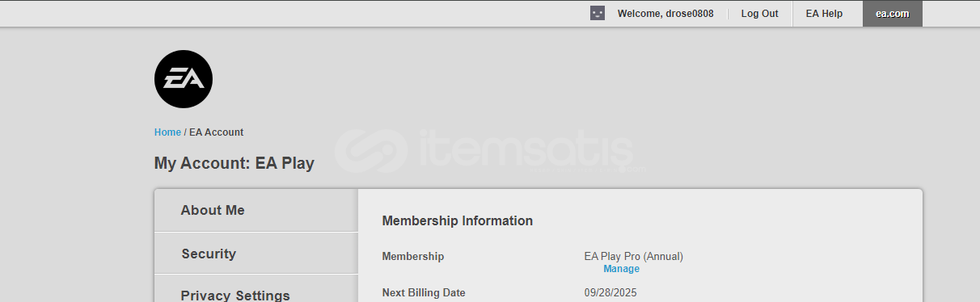980x302 pixels.
Task: Click the EA Play Pro (Annual) text
Action: click(x=634, y=257)
